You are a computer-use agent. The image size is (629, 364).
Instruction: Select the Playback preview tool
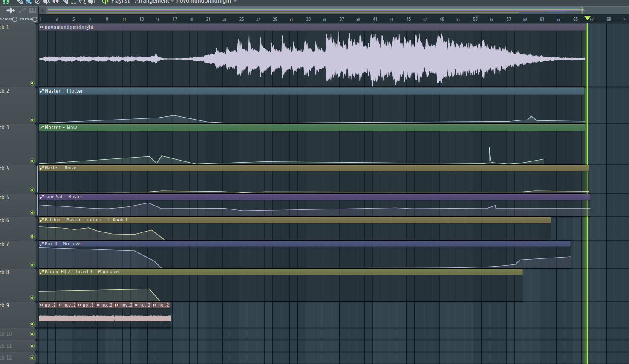pyautogui.click(x=91, y=2)
